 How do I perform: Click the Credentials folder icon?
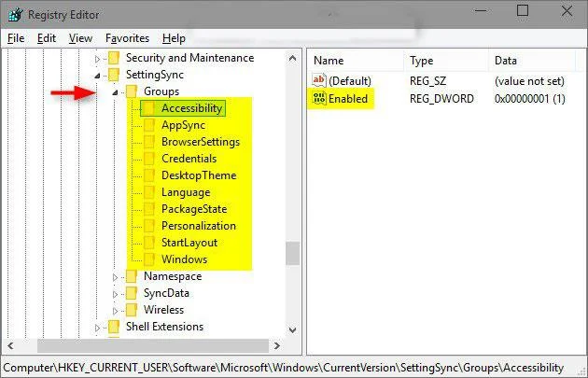(149, 159)
